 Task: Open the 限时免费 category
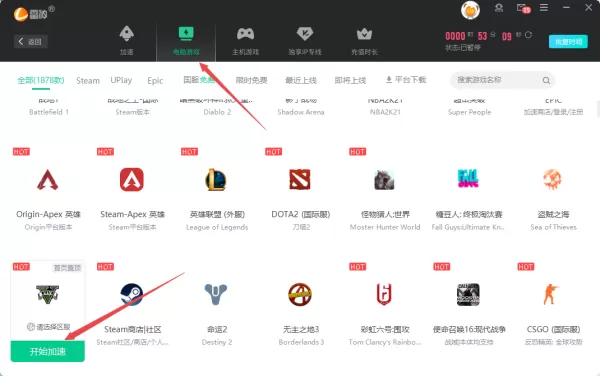(x=251, y=80)
